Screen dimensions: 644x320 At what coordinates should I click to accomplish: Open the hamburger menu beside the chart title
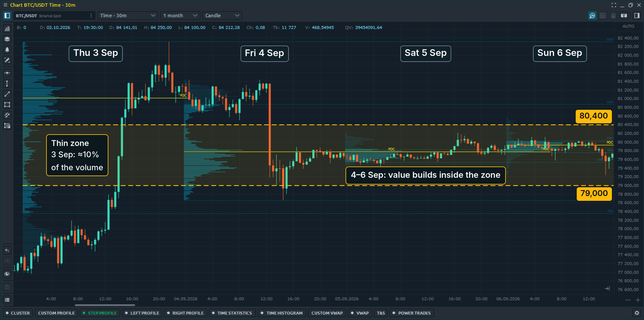pos(5,5)
